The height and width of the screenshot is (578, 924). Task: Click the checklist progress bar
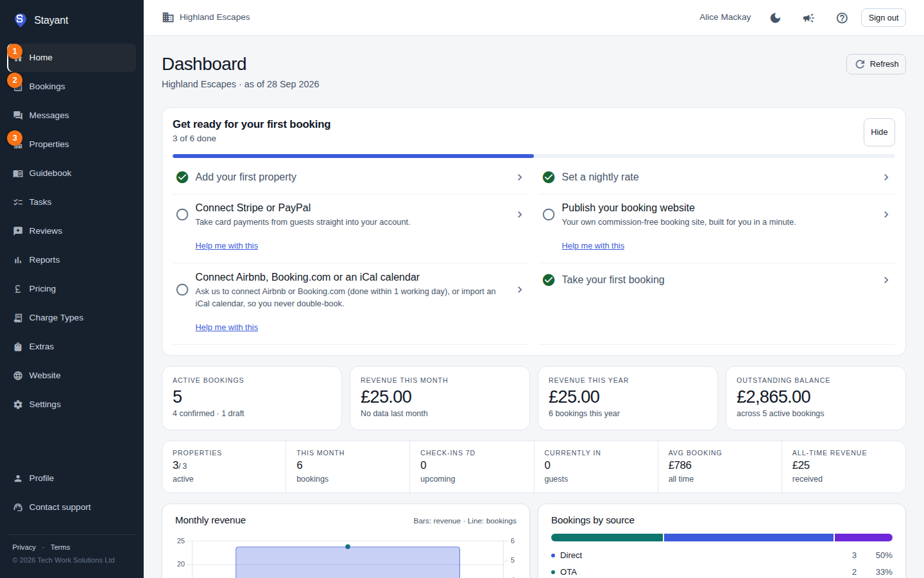534,156
